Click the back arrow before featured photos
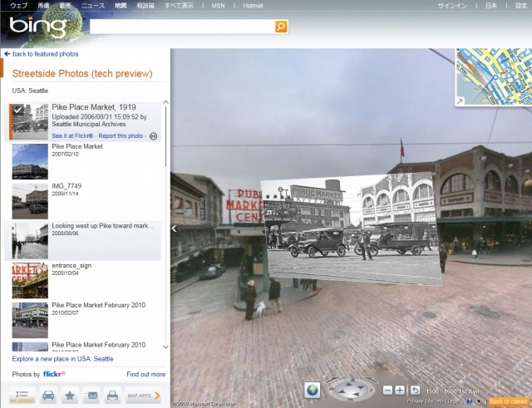Screen dimensions: 532x408 pyautogui.click(x=7, y=54)
